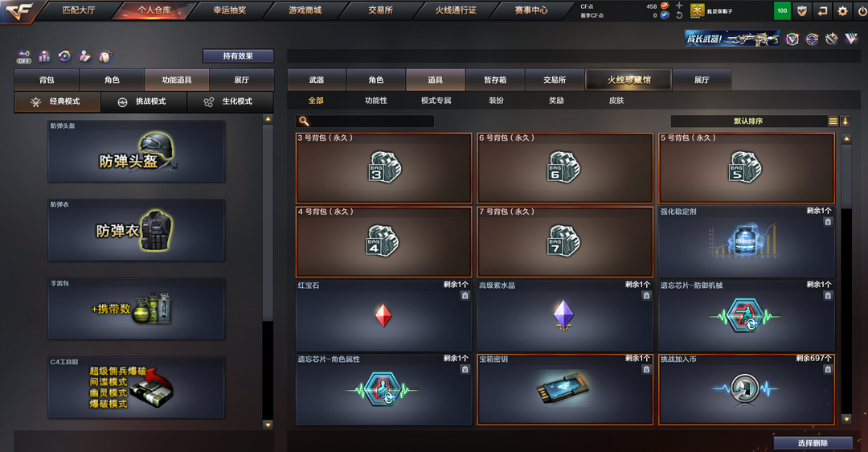Select the 经典模式 mode option
The image size is (868, 452).
[x=58, y=102]
